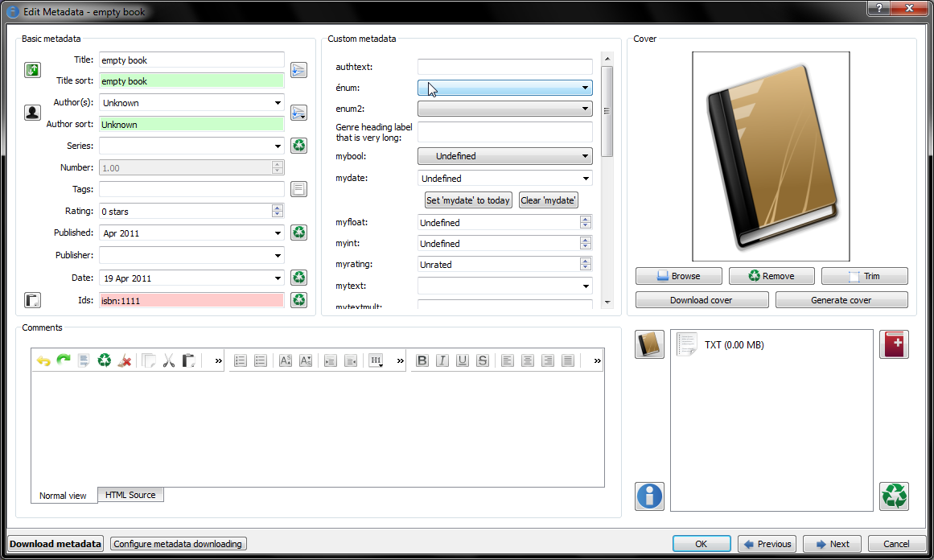Screen dimensions: 934x560
Task: Redo in the comments editor
Action: click(64, 360)
